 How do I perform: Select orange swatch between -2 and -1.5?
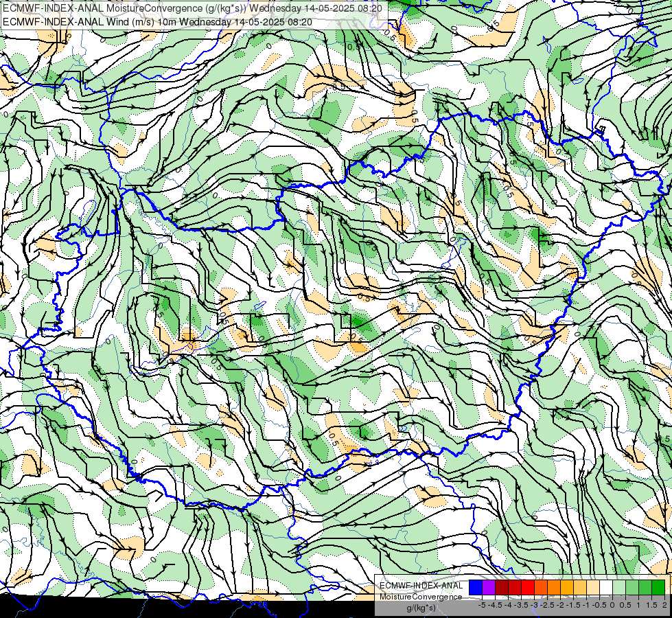tap(567, 588)
